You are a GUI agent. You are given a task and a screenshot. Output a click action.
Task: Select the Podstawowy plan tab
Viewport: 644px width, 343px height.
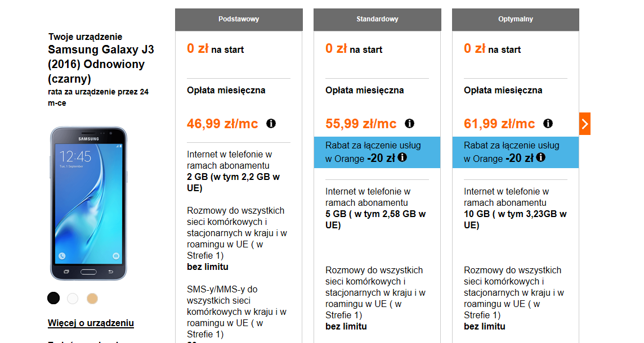pos(239,19)
